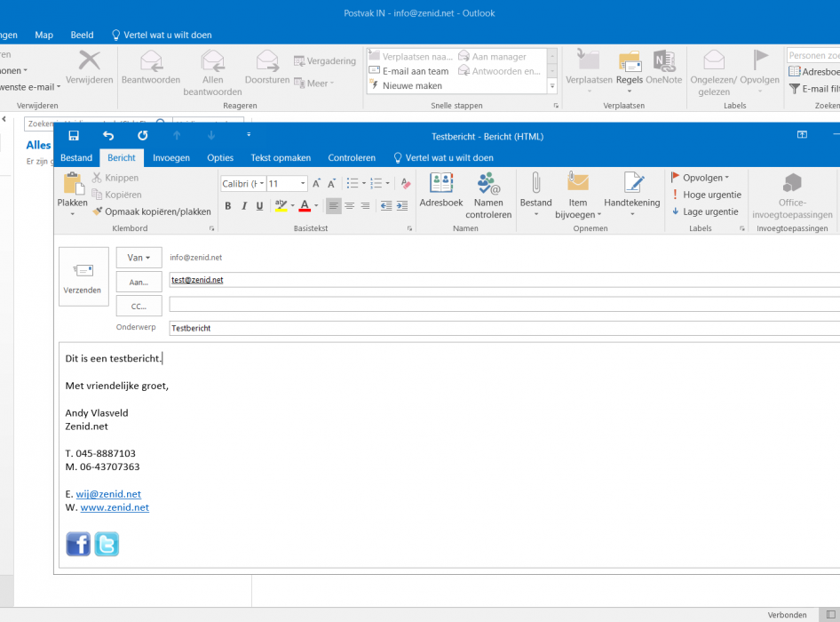840x622 pixels.
Task: Increase the paragraph indent
Action: tap(401, 206)
